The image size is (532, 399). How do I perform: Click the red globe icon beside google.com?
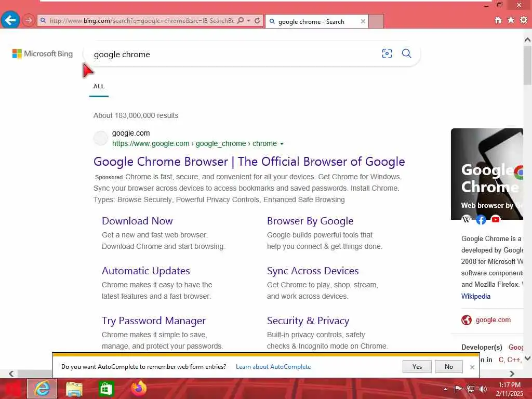[467, 320]
